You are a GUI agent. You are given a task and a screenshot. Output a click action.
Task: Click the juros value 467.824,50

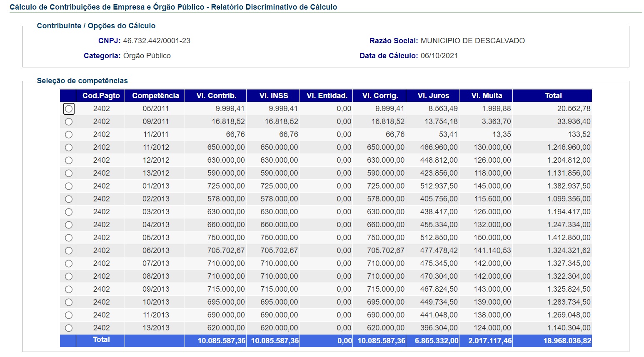[x=439, y=289]
